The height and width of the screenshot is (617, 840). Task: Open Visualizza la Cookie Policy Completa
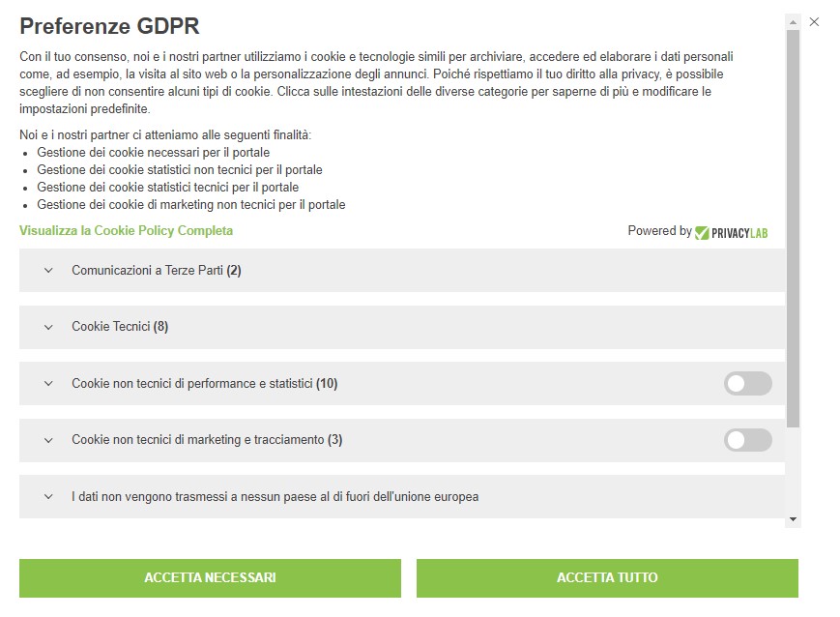[x=126, y=230]
